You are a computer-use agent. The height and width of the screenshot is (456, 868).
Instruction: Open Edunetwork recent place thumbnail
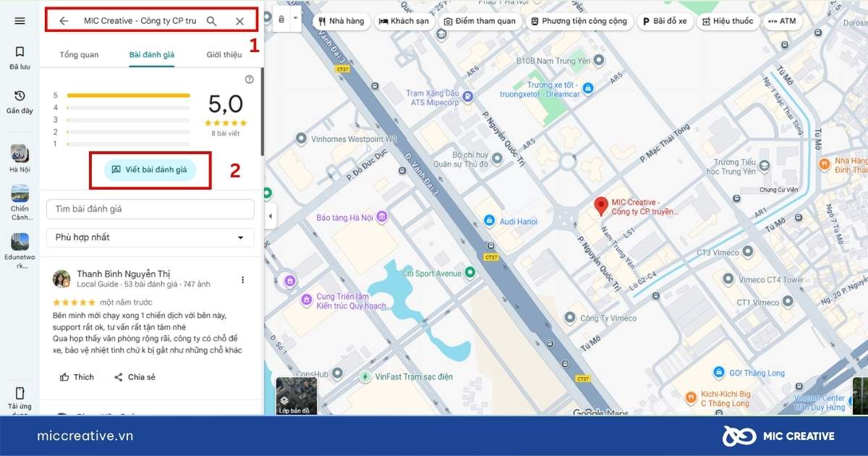click(x=20, y=251)
